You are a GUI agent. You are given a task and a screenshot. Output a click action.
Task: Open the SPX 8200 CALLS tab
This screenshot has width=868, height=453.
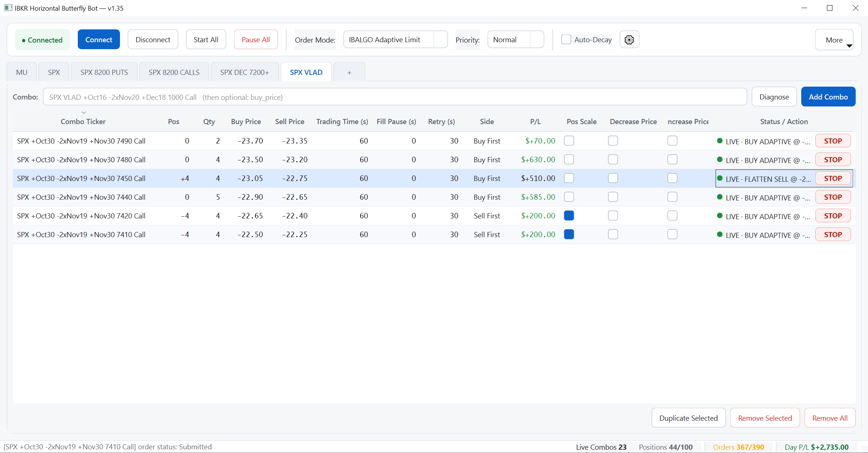point(174,72)
